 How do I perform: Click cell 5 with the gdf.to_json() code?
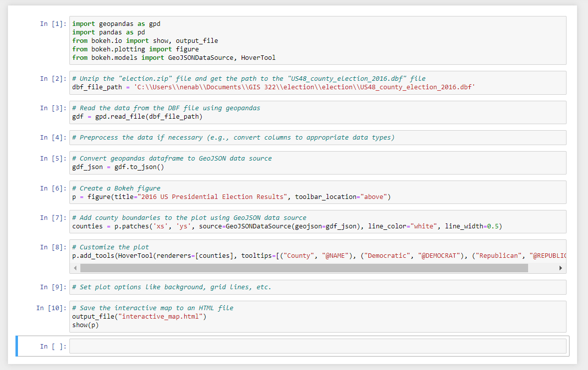tap(317, 163)
